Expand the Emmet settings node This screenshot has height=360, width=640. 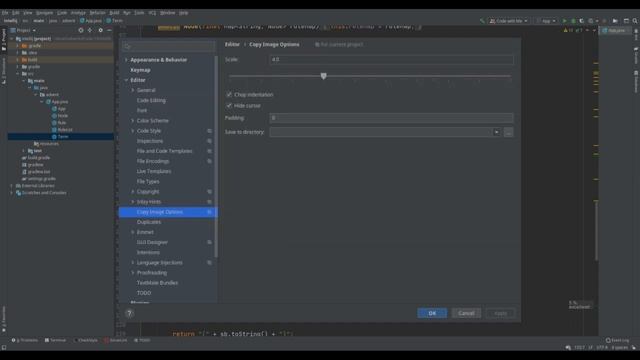(133, 232)
